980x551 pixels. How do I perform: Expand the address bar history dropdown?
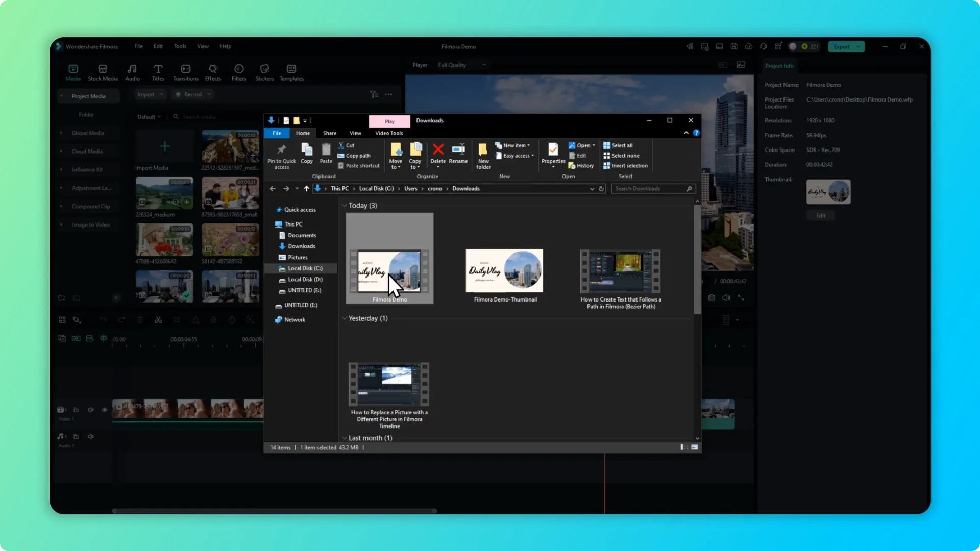tap(592, 189)
